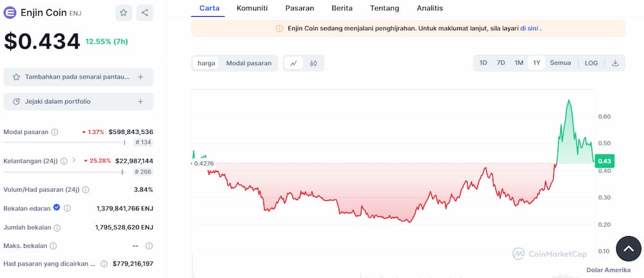Click plus icon on watchlist button
Viewport: 644px width, 278px height.
tap(140, 77)
